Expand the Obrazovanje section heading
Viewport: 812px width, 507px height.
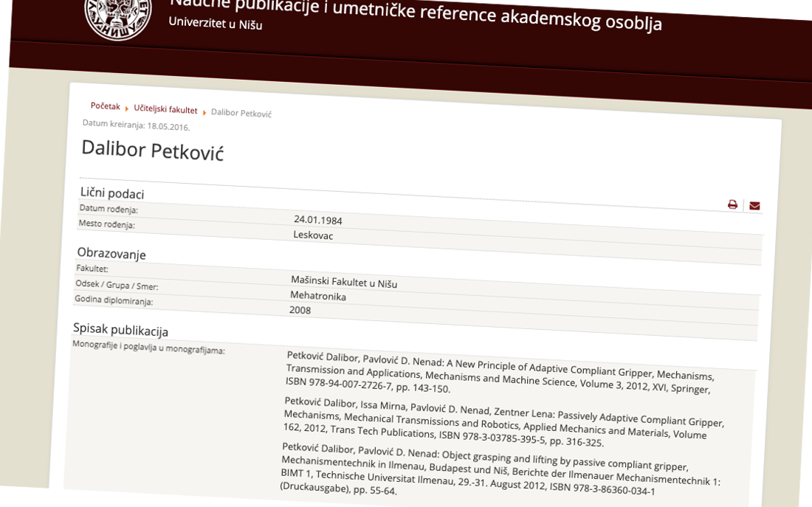coord(112,254)
